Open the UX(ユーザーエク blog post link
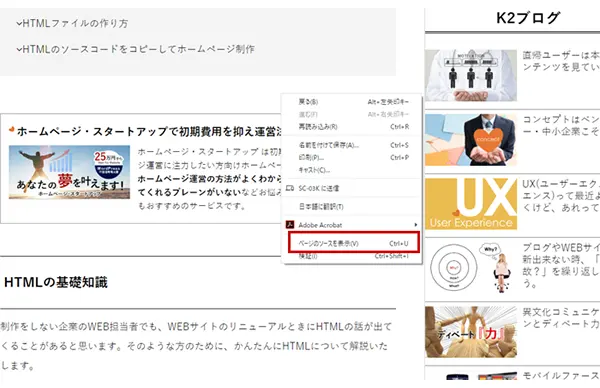 tap(561, 196)
